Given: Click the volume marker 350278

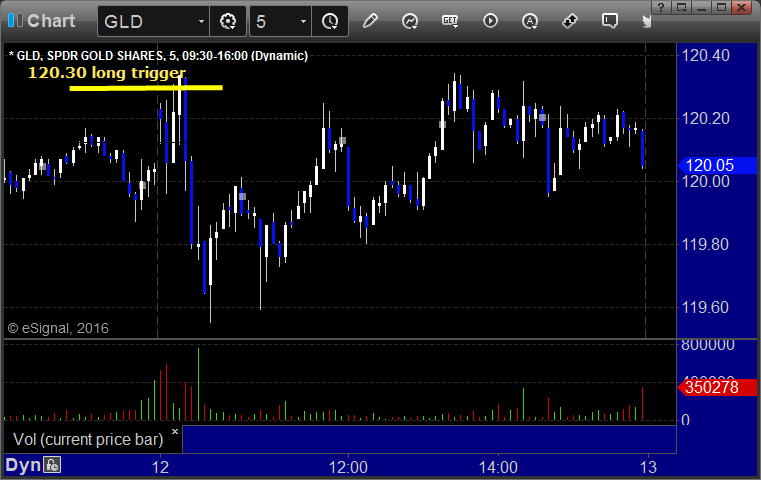Looking at the screenshot, I should 717,387.
